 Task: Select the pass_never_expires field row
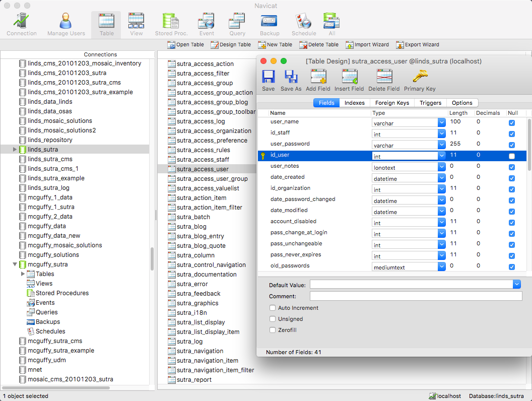(x=392, y=255)
